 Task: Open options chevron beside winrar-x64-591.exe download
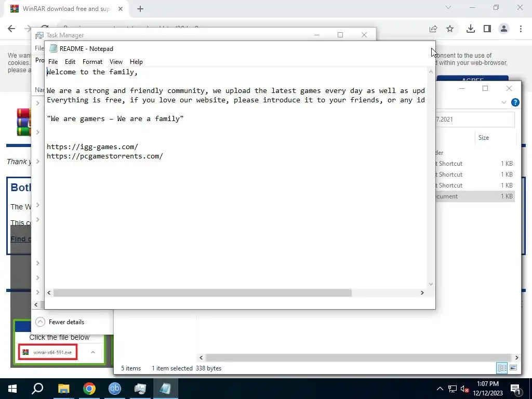pos(93,352)
